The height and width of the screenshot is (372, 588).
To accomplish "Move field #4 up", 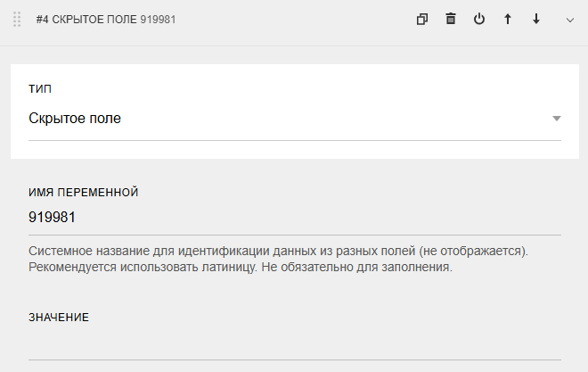I will 508,19.
